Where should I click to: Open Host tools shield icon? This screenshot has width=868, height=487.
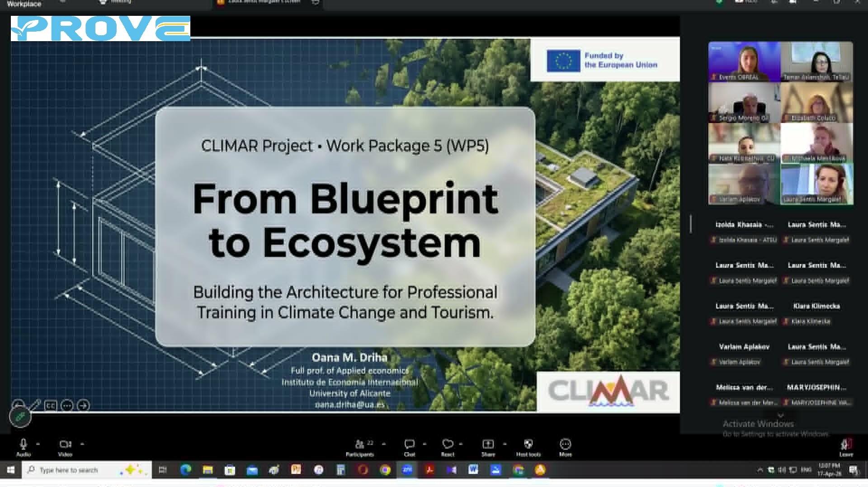[528, 445]
